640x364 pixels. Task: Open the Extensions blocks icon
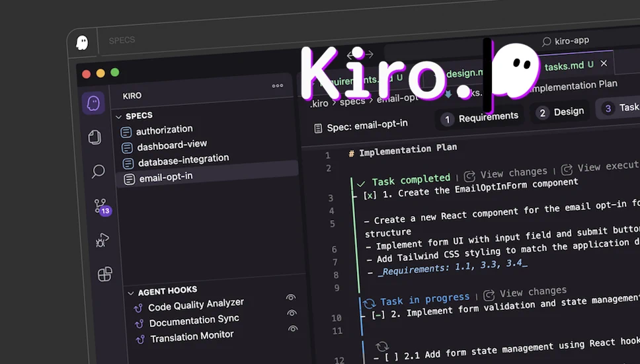click(x=105, y=274)
